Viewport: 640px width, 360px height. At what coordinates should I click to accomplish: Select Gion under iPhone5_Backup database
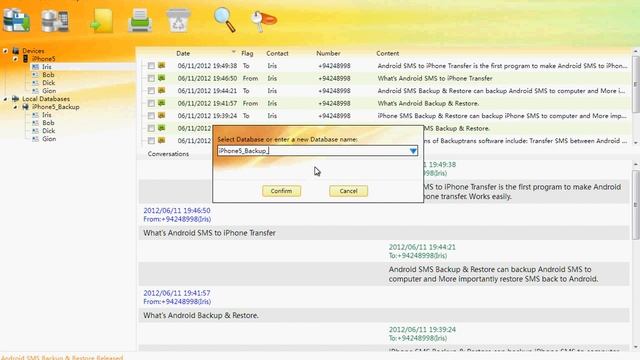pos(49,139)
